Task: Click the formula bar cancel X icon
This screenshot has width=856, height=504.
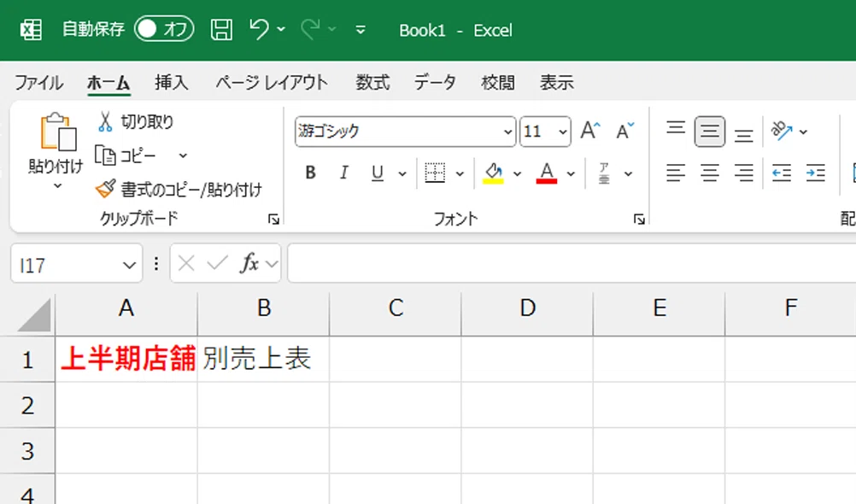Action: click(186, 263)
